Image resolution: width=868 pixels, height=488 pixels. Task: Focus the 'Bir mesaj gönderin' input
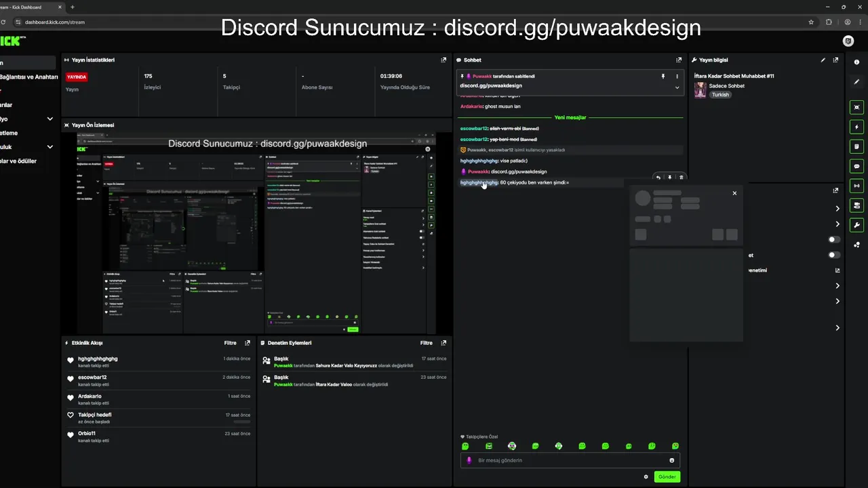point(570,460)
